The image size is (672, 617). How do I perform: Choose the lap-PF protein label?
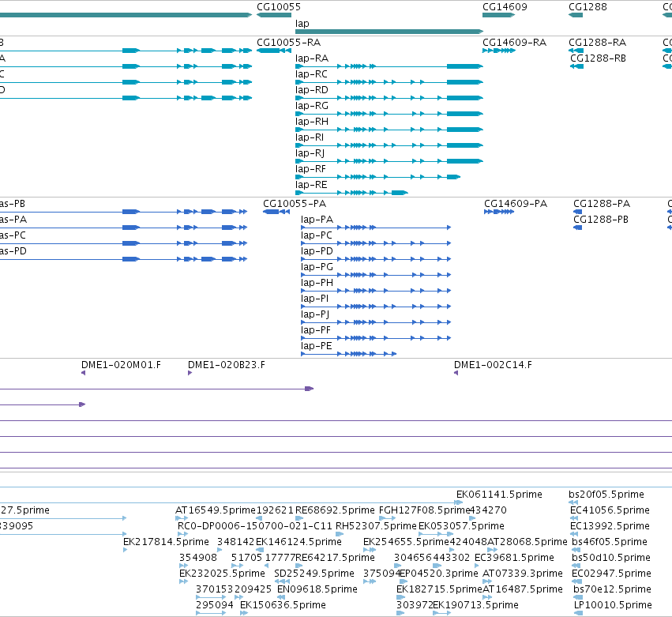coord(316,330)
